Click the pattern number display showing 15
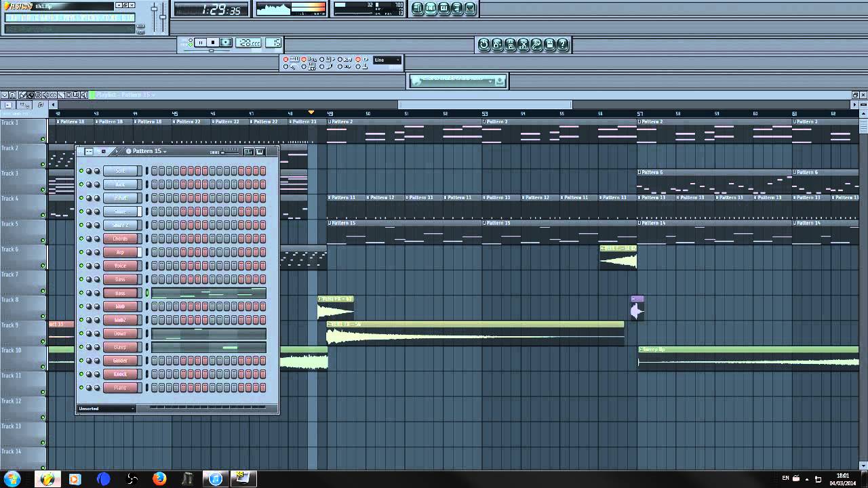Screen dimensions: 868x488 click(273, 43)
